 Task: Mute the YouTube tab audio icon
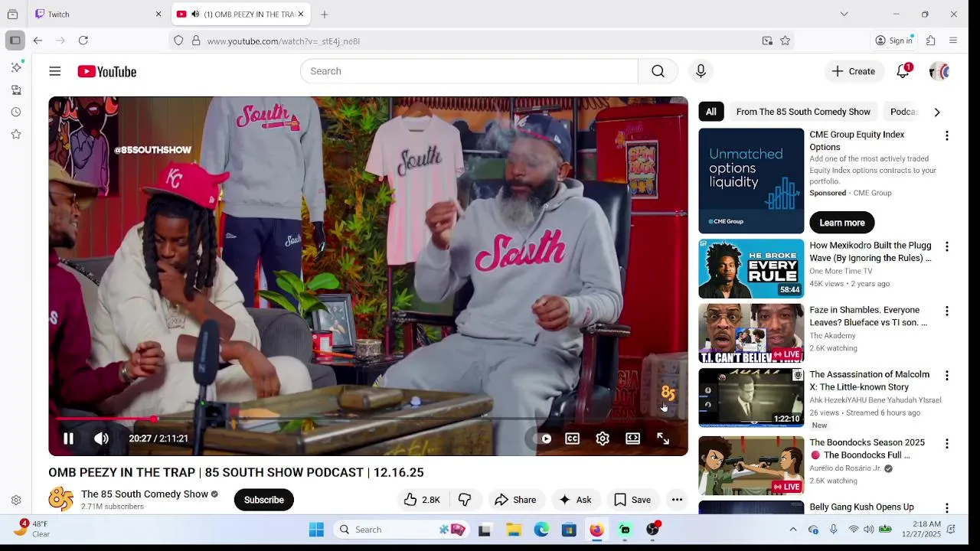(195, 14)
